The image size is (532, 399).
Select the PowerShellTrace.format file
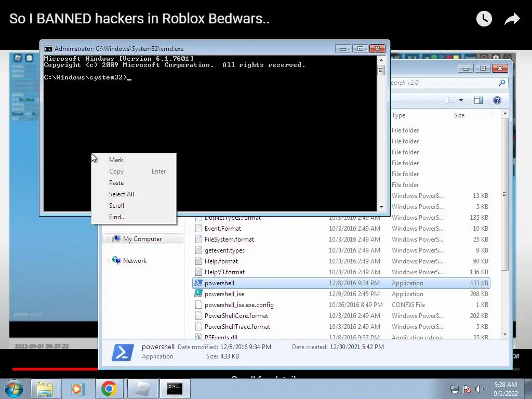[237, 326]
